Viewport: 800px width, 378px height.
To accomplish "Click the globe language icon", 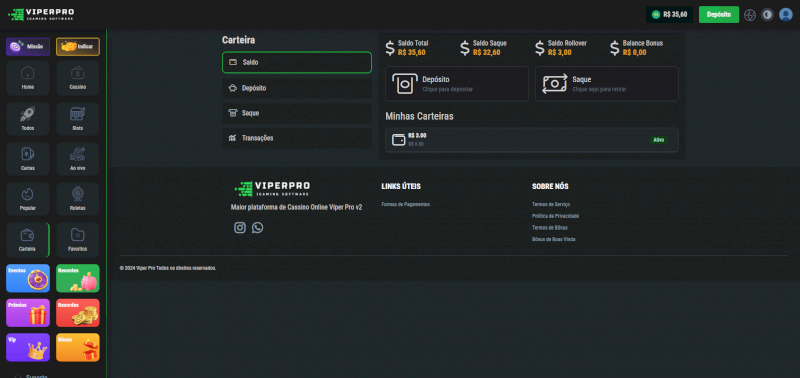I will 749,15.
